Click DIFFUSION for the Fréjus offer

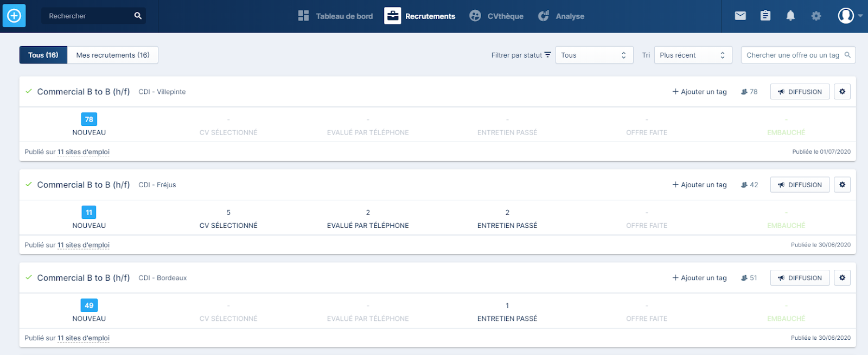point(800,185)
